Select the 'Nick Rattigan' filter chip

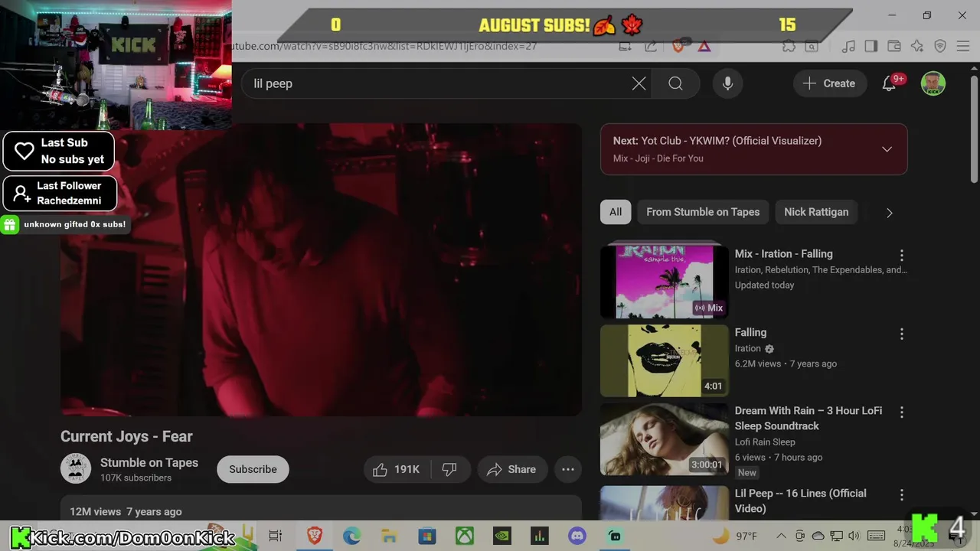(816, 212)
